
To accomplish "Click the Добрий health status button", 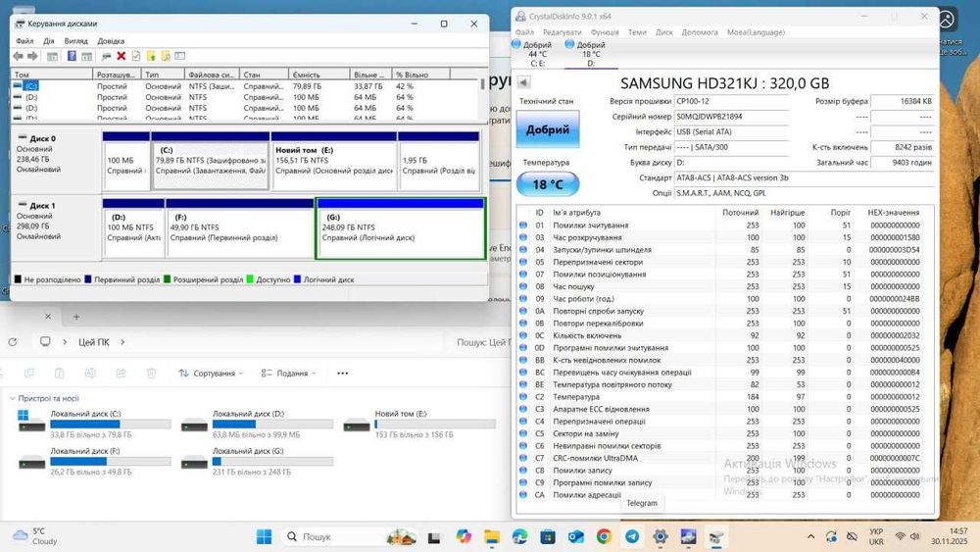I will [548, 129].
